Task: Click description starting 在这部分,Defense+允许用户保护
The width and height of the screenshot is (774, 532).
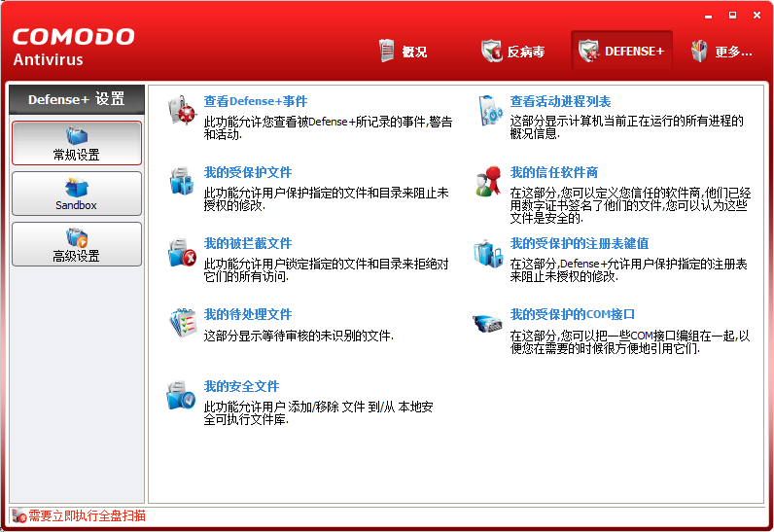Action: 628,270
